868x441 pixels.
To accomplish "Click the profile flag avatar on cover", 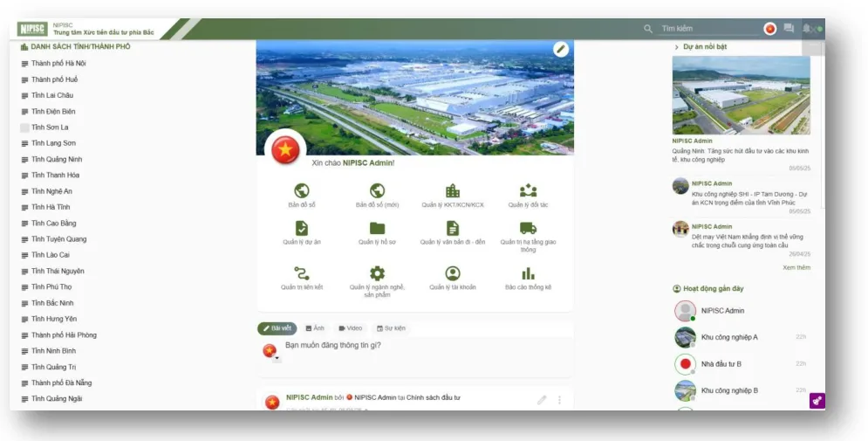I will point(285,149).
